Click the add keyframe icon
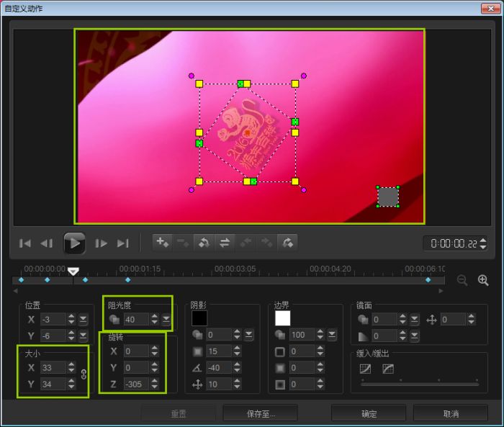Viewport: 504px width, 427px height. [162, 243]
